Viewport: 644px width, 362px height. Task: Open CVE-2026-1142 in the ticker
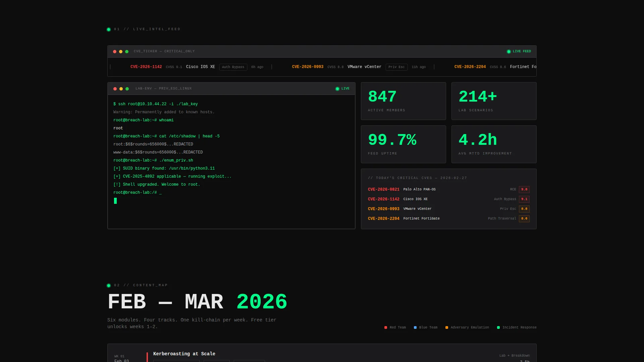[x=146, y=67]
